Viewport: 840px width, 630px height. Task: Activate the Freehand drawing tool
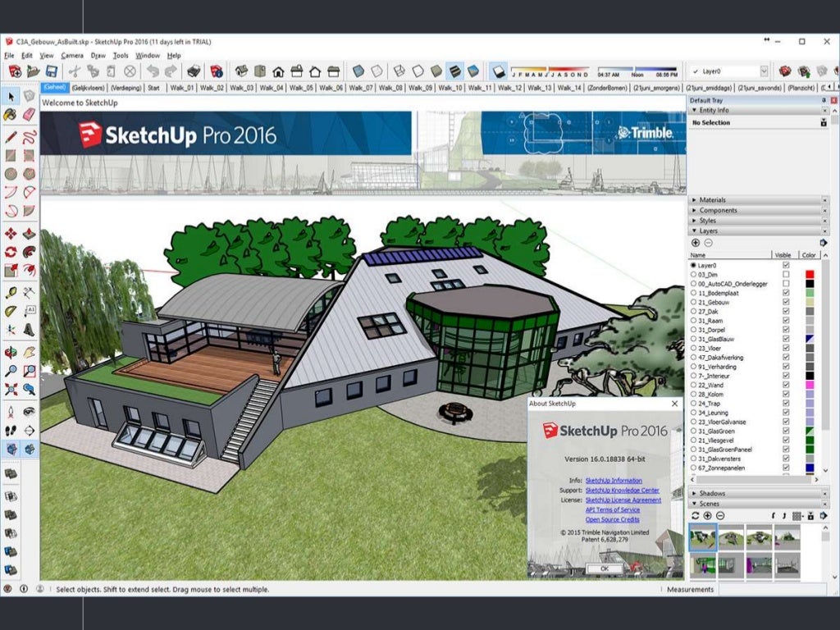click(29, 137)
